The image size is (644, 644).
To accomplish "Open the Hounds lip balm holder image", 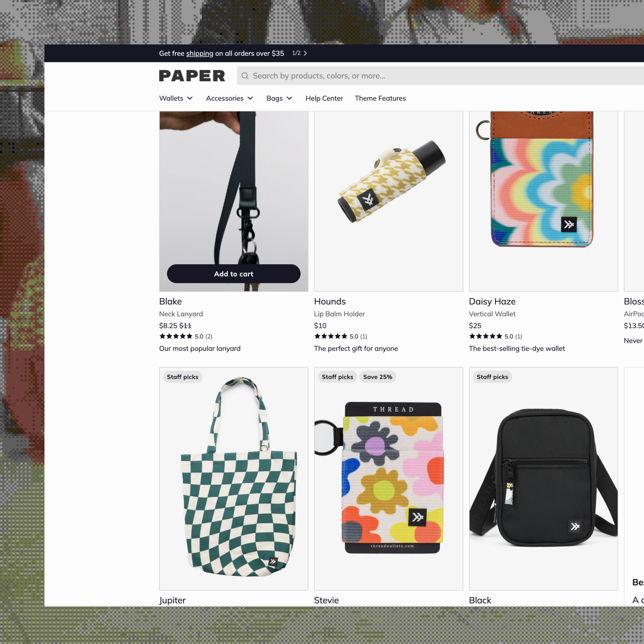I will tap(388, 201).
